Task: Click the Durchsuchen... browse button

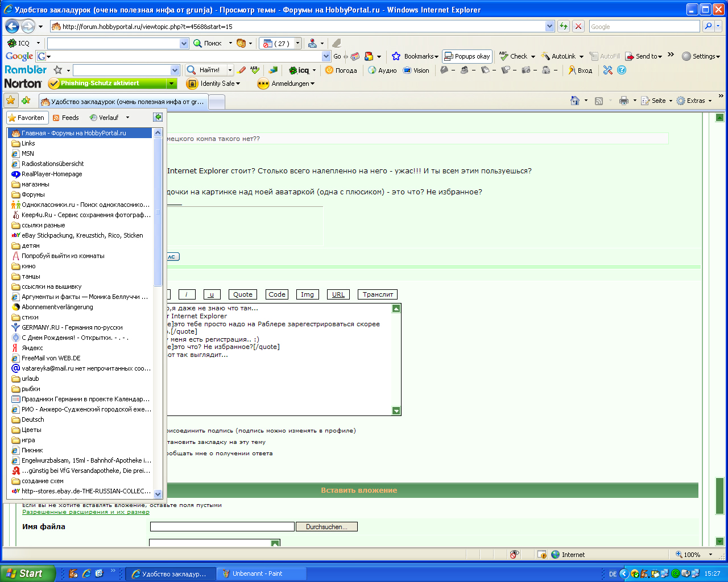Action: pos(326,527)
